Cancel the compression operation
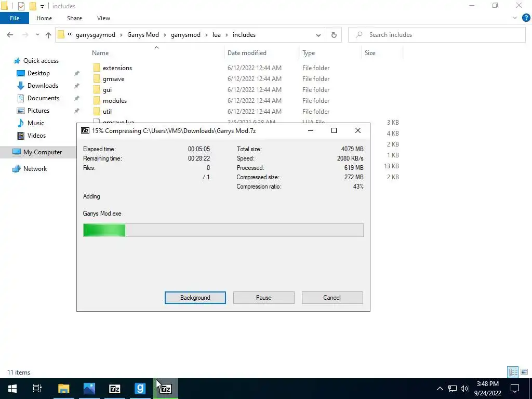Screen dimensions: 532x399 (x=332, y=298)
